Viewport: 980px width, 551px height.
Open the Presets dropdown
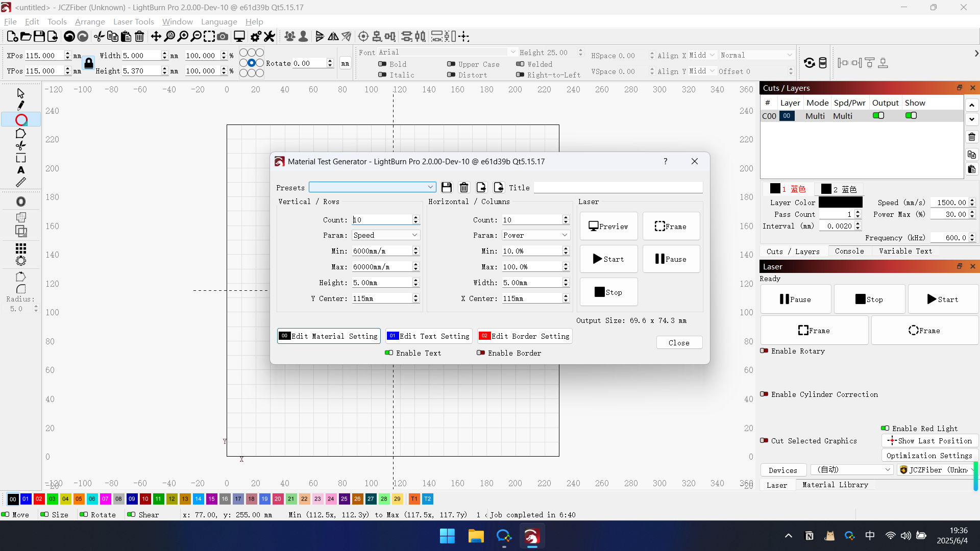tap(372, 187)
